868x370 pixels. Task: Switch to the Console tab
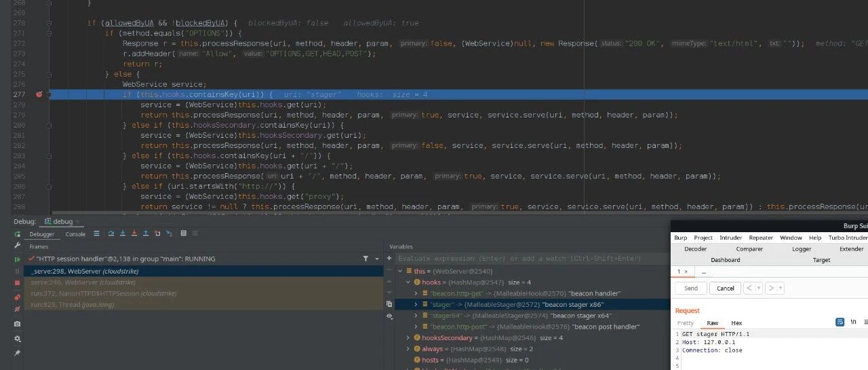click(x=75, y=234)
